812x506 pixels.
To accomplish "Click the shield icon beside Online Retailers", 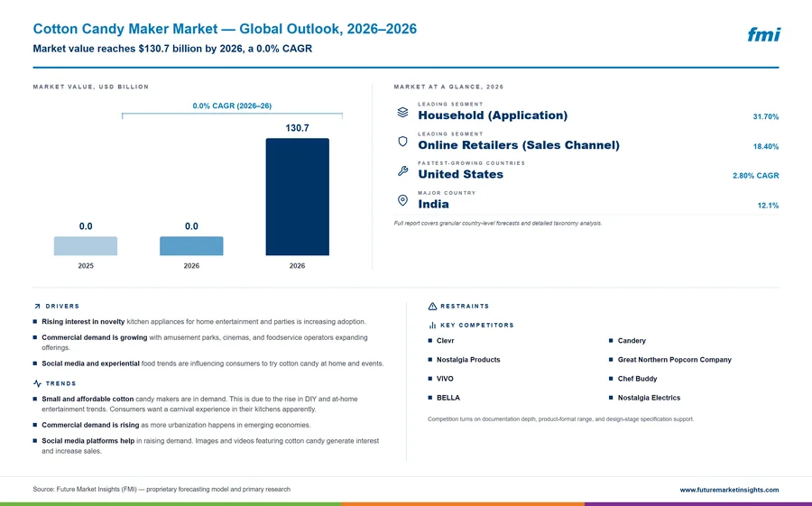I will (x=402, y=142).
